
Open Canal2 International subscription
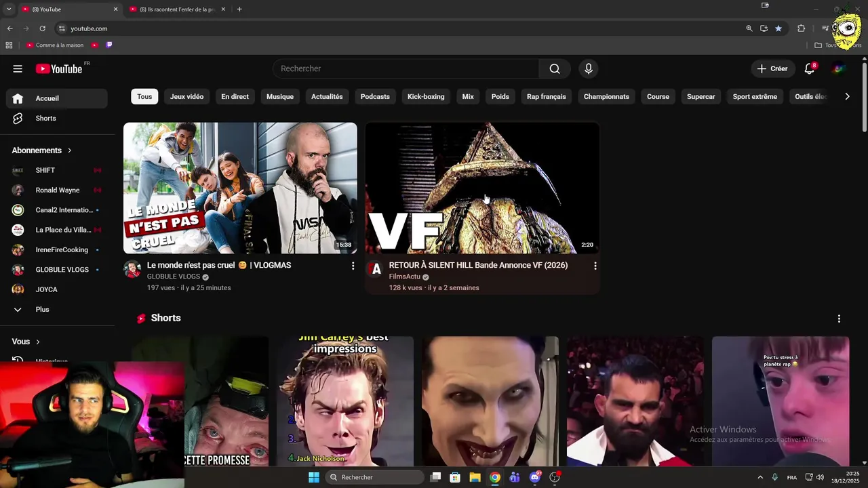pos(57,210)
